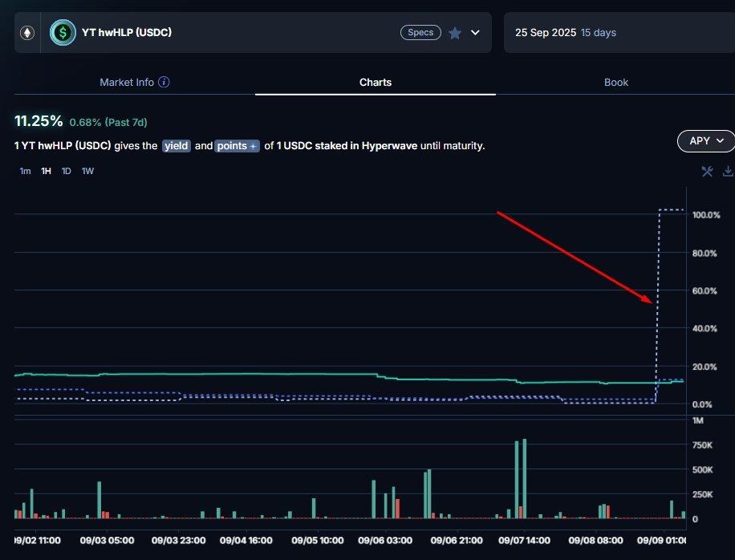The height and width of the screenshot is (560, 735).
Task: Select the Charts tab
Action: 376,82
